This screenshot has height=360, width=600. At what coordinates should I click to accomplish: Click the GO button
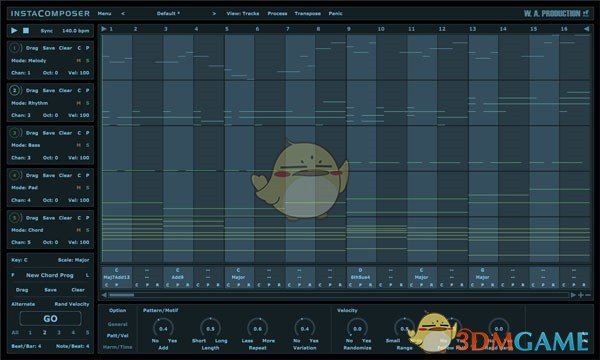point(51,318)
